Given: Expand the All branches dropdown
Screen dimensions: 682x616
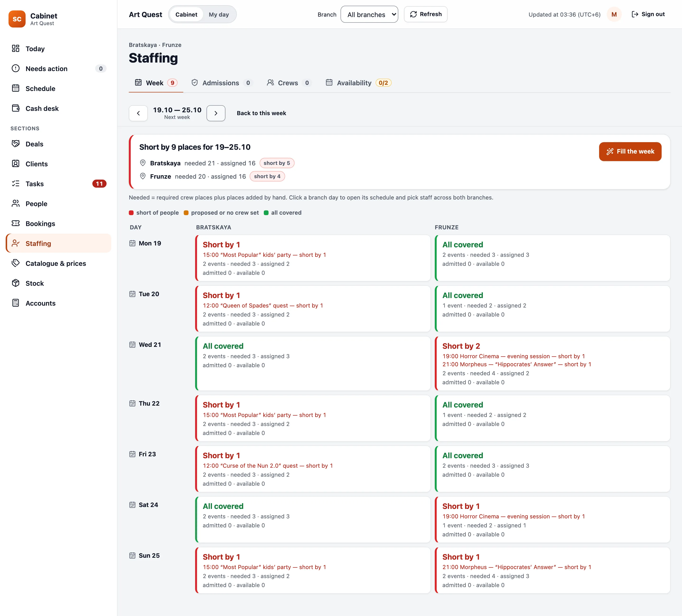Looking at the screenshot, I should [x=369, y=14].
